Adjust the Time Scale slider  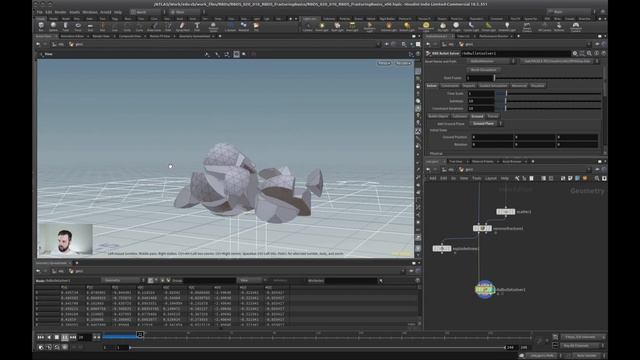point(549,93)
